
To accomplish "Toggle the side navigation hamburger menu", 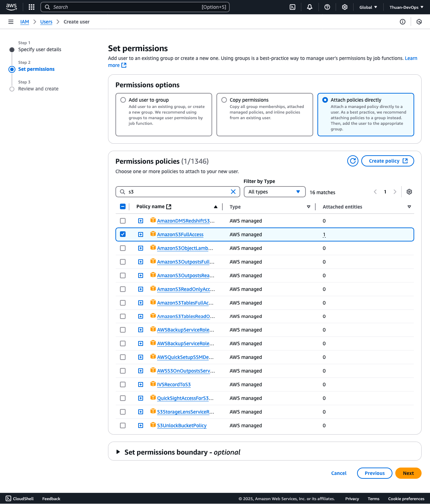I will tap(11, 22).
